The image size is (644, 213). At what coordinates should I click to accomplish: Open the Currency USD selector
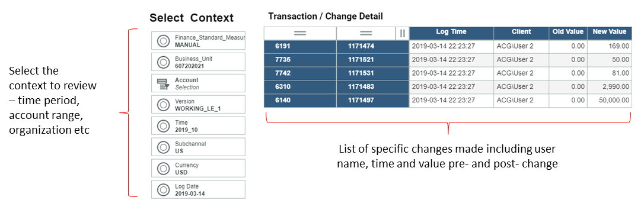pos(198,169)
